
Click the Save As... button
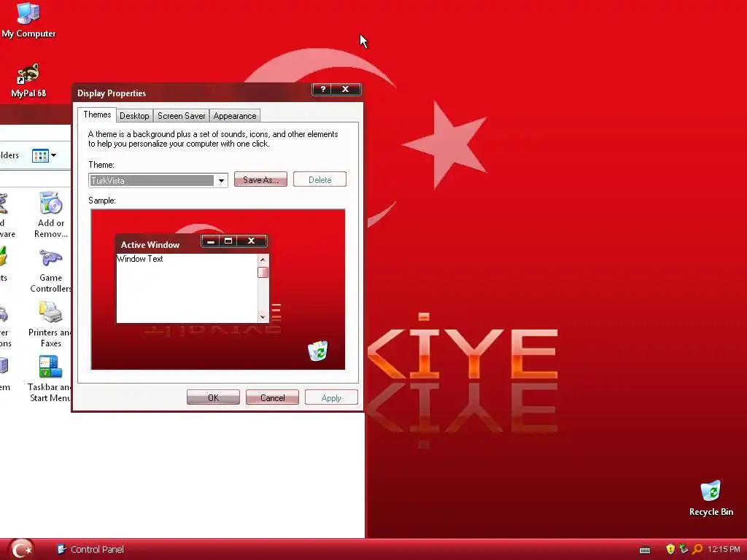[260, 179]
